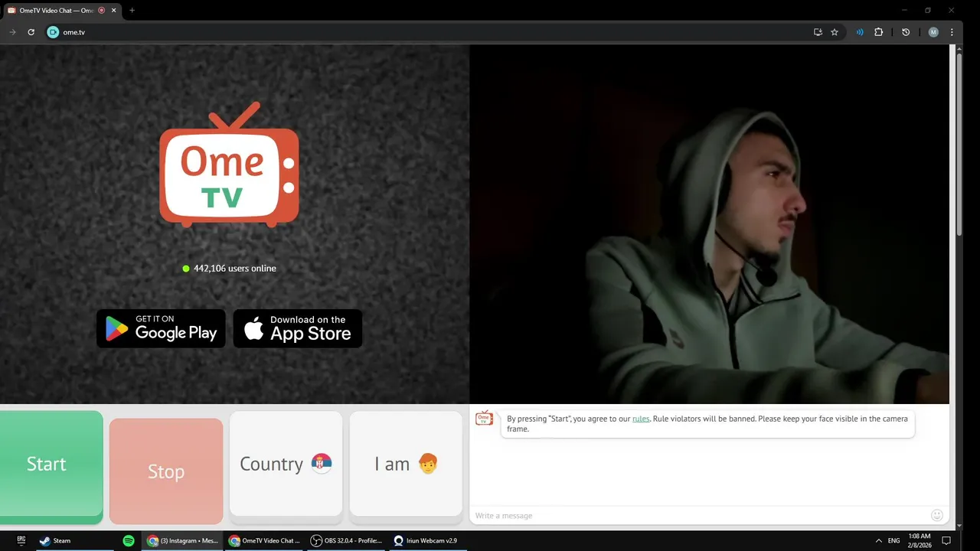Click the Serbia flag icon on Country

pyautogui.click(x=322, y=464)
